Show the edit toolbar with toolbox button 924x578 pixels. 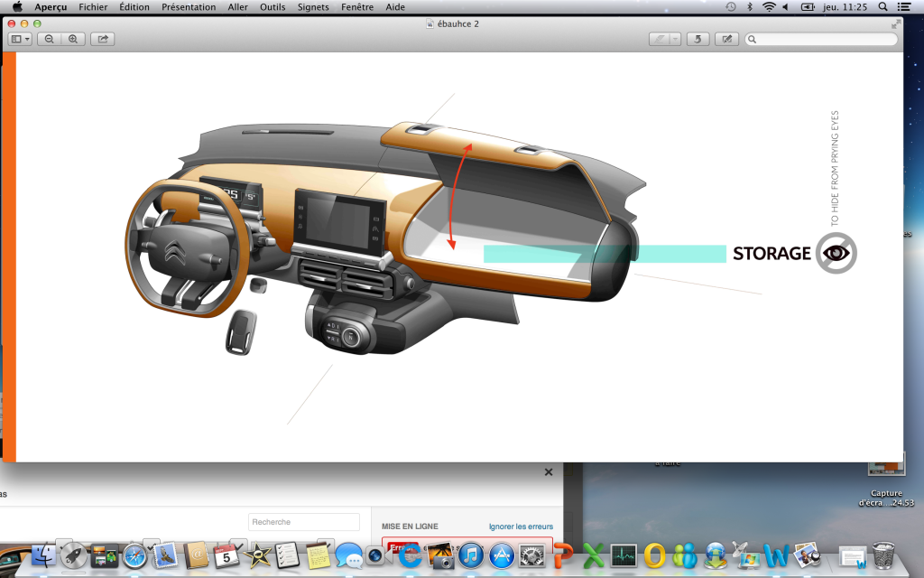click(725, 39)
